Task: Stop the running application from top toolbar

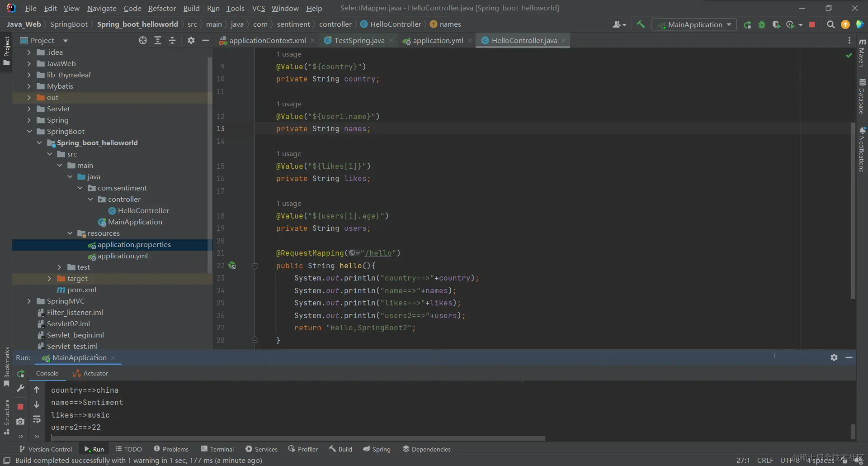Action: (x=812, y=24)
